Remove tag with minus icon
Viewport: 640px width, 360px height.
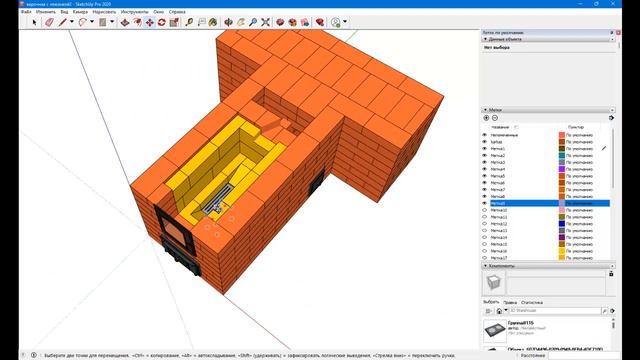(495, 118)
